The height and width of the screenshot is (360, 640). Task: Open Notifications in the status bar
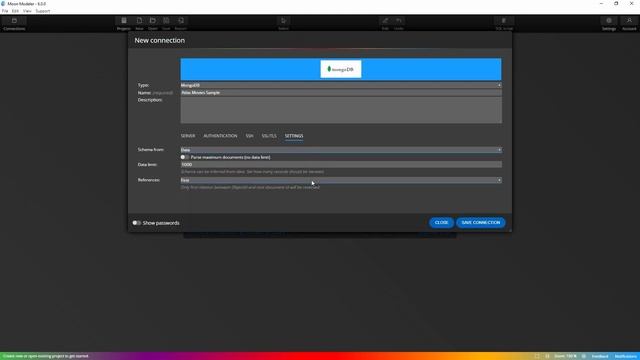[625, 356]
